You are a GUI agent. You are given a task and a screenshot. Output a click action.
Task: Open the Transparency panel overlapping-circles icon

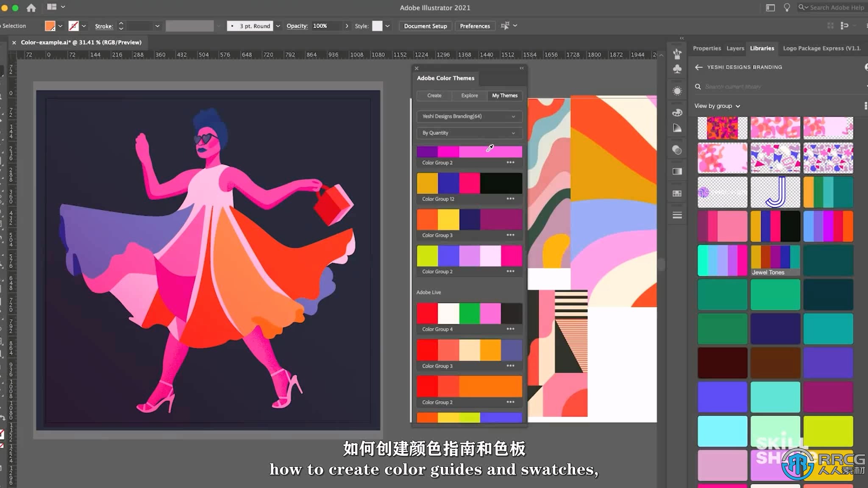677,150
